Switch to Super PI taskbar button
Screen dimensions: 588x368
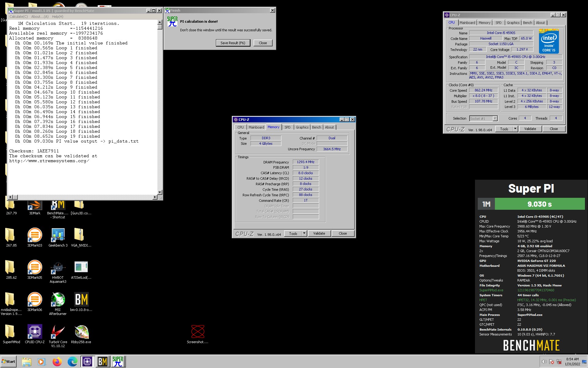tap(118, 362)
